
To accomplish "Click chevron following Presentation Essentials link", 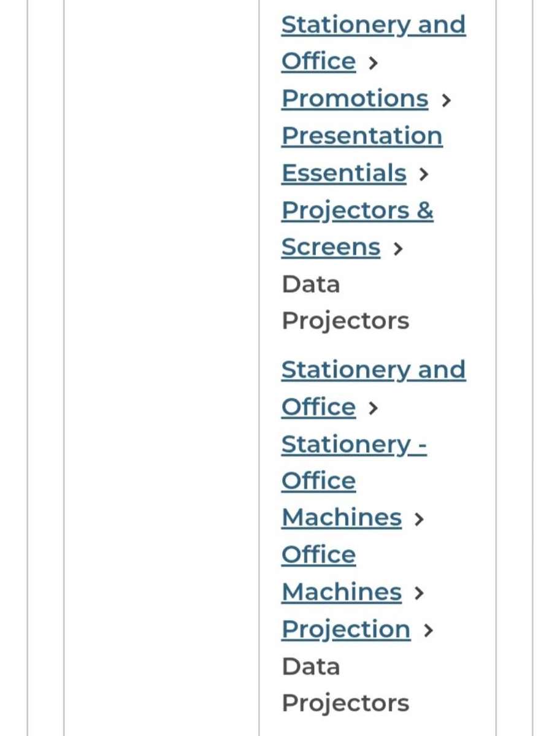I will pyautogui.click(x=423, y=174).
